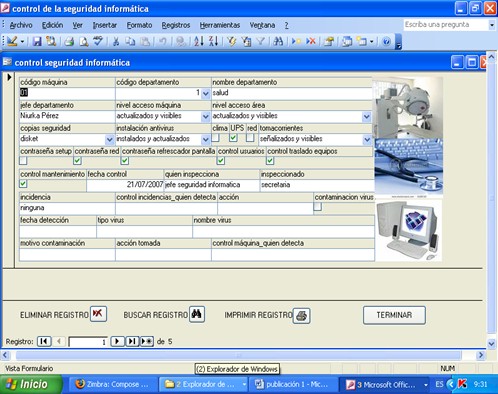Save the record with the floppy icon
Screen dimensions: 498x394
tap(37, 41)
